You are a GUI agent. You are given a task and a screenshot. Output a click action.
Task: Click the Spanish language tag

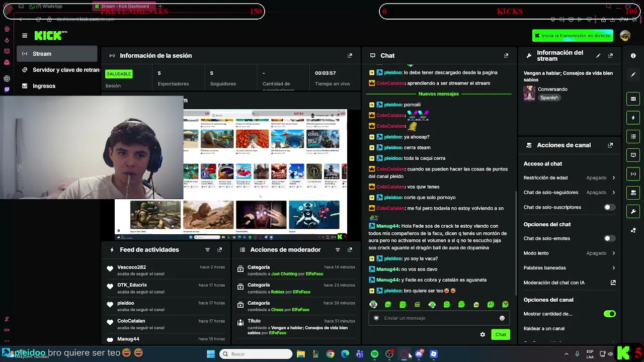[x=549, y=98]
